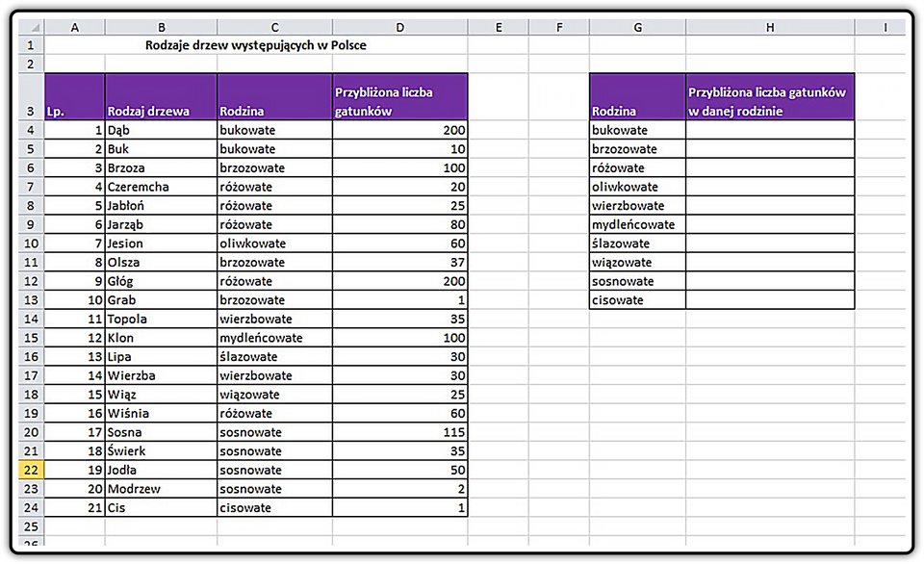The height and width of the screenshot is (564, 924).
Task: Click 'oliwkowate' in the Jesion row
Action: (x=274, y=244)
